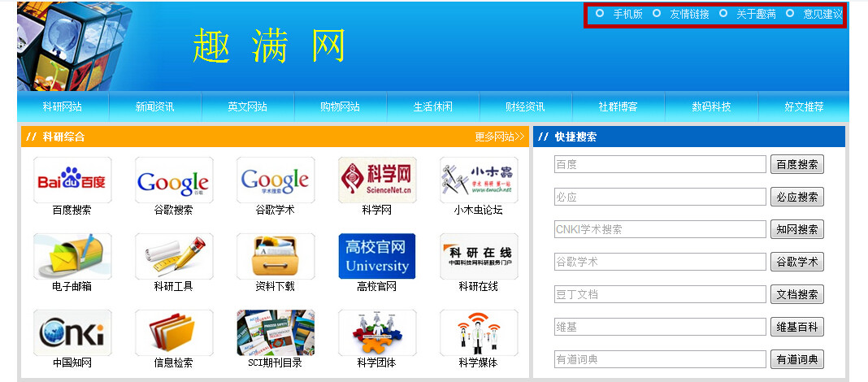The width and height of the screenshot is (868, 382).
Task: Click the 百度搜索 button
Action: [797, 164]
